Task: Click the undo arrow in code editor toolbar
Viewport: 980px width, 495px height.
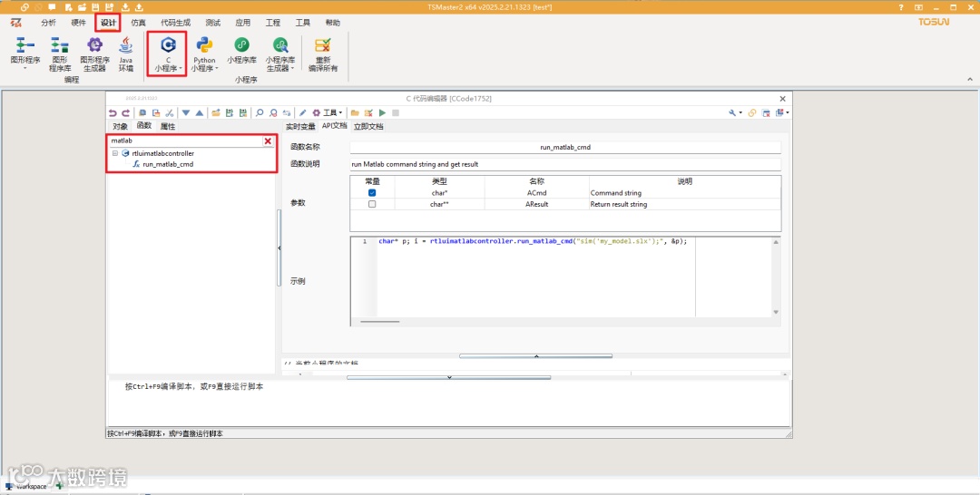Action: (x=113, y=113)
